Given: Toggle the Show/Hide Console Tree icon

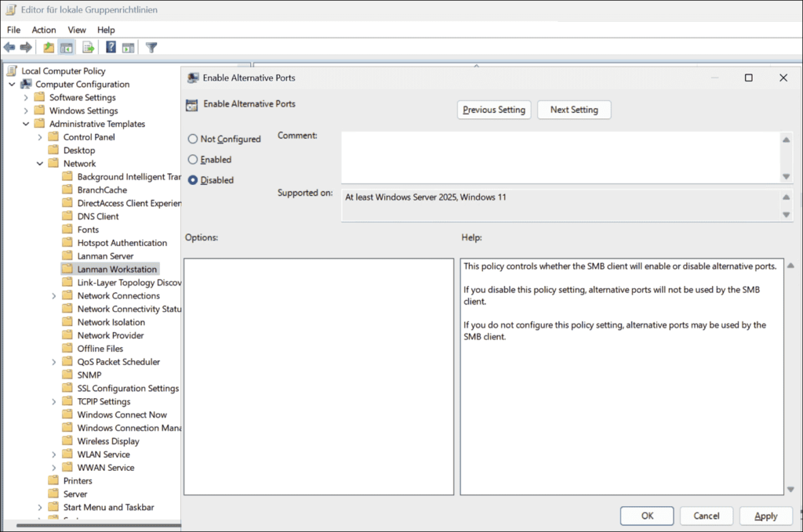Looking at the screenshot, I should point(67,48).
